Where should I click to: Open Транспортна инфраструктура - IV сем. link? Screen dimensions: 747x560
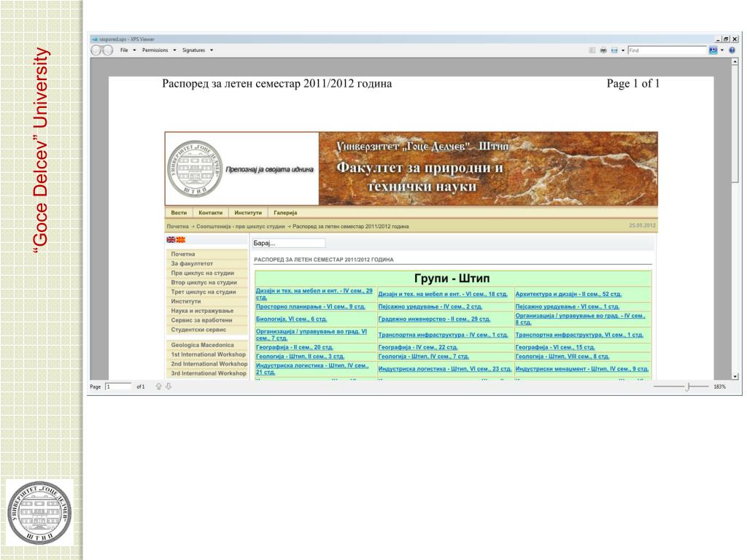tap(443, 335)
